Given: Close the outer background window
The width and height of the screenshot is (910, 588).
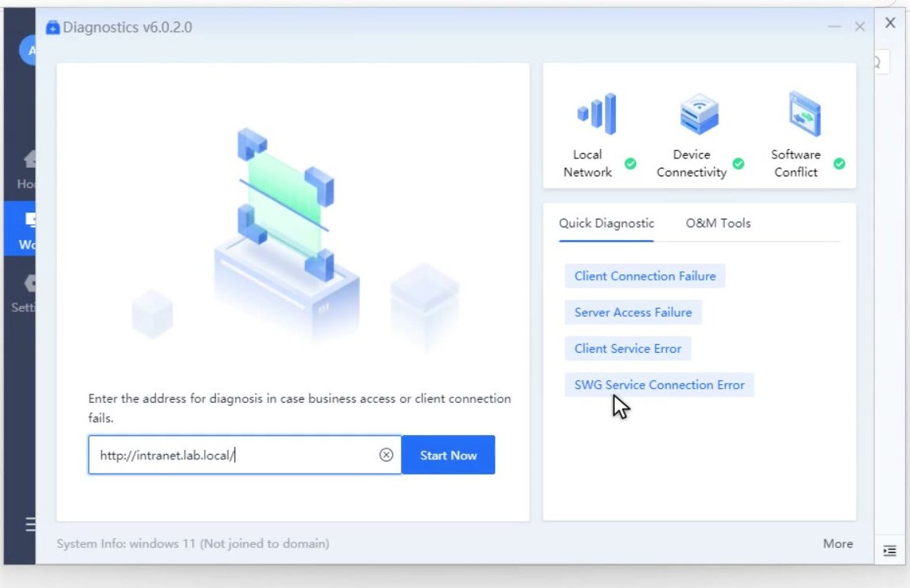Looking at the screenshot, I should coord(890,23).
